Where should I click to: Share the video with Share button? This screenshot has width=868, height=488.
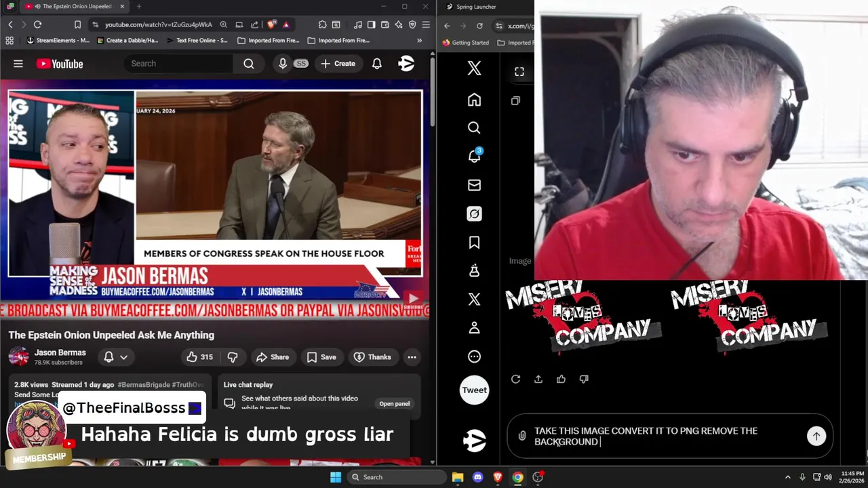[272, 357]
